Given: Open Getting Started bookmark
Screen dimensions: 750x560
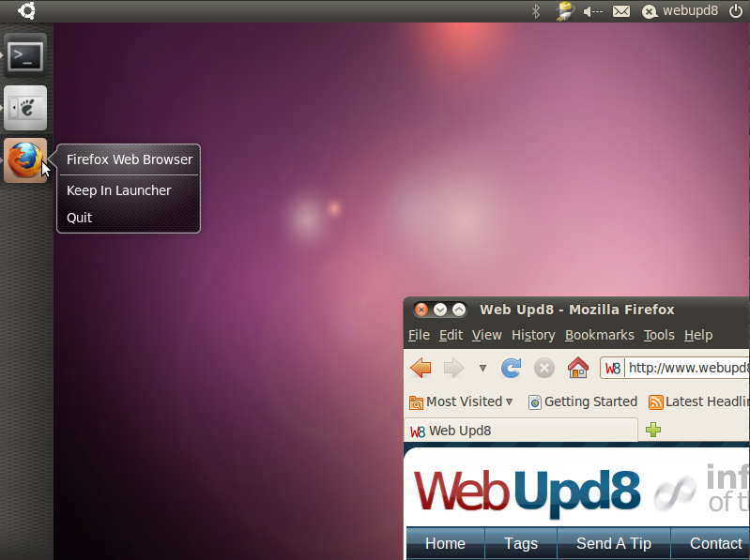Looking at the screenshot, I should coord(583,401).
